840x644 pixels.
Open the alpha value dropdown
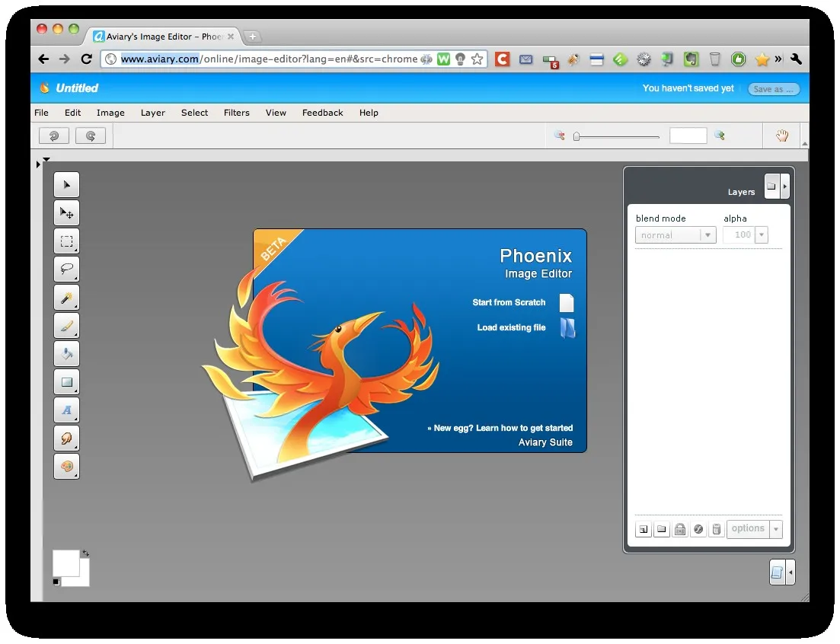(762, 235)
